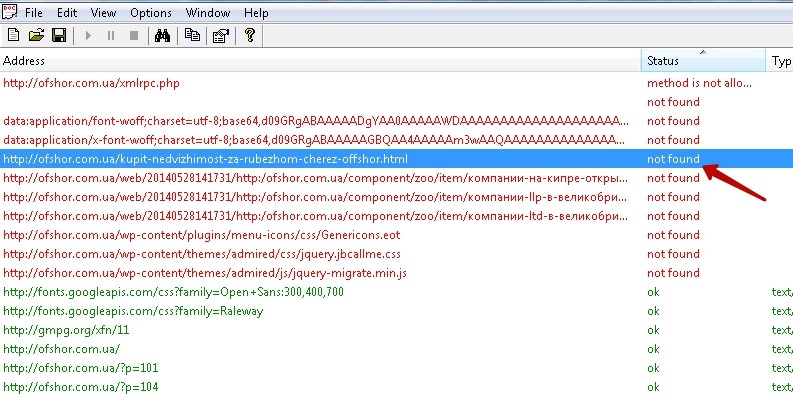Select the Raleway googleapis font row
793x397 pixels.
coord(396,311)
